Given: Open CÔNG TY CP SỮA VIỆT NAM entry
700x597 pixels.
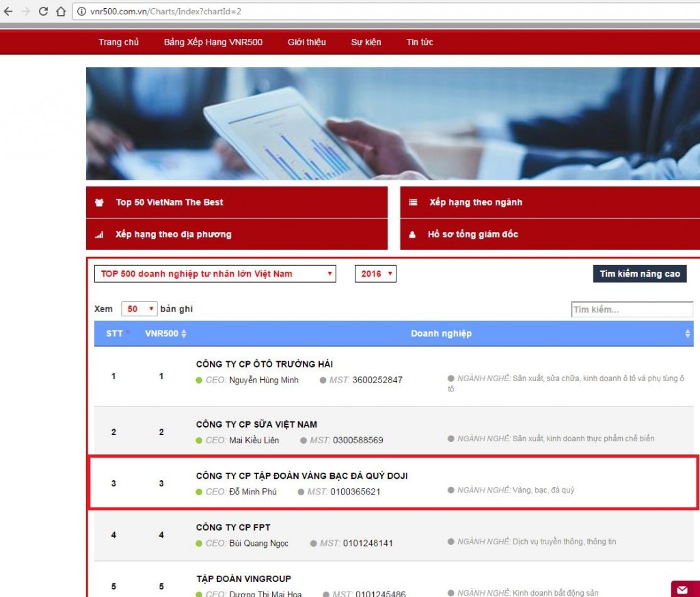Looking at the screenshot, I should click(x=256, y=424).
